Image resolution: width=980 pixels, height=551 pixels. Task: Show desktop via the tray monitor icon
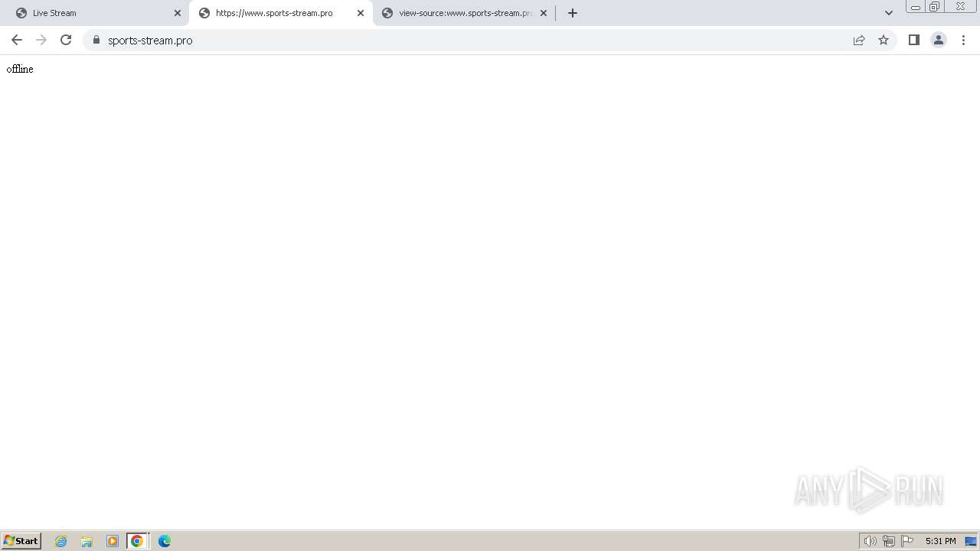(x=971, y=541)
